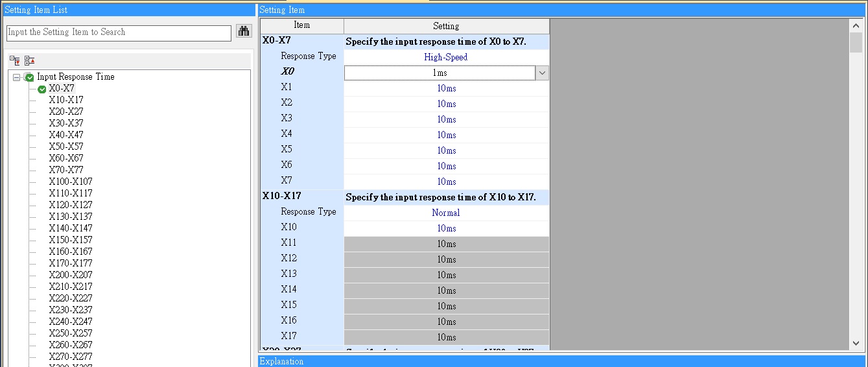Image resolution: width=868 pixels, height=367 pixels.
Task: Select X200-X207 tree item
Action: point(71,275)
